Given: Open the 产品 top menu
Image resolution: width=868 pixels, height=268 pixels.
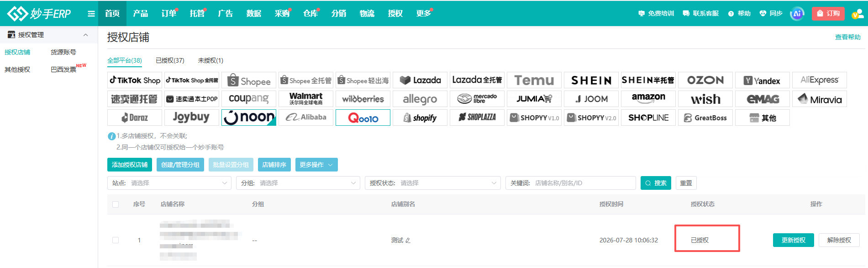Looking at the screenshot, I should (x=141, y=13).
